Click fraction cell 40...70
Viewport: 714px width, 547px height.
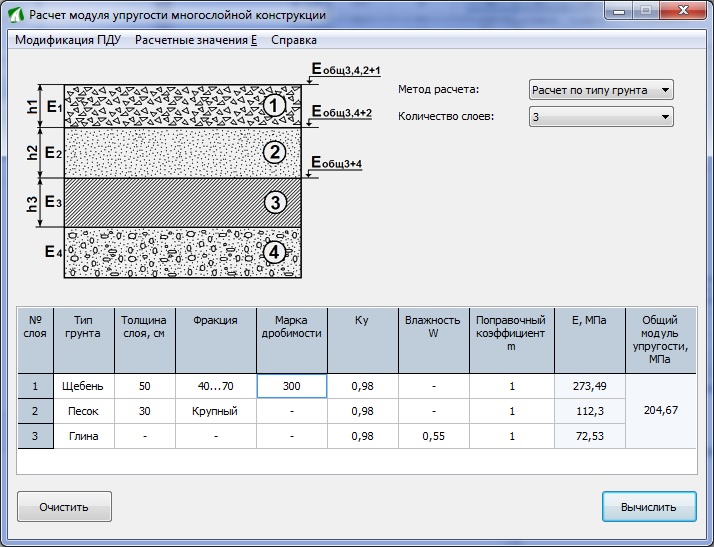pyautogui.click(x=216, y=386)
